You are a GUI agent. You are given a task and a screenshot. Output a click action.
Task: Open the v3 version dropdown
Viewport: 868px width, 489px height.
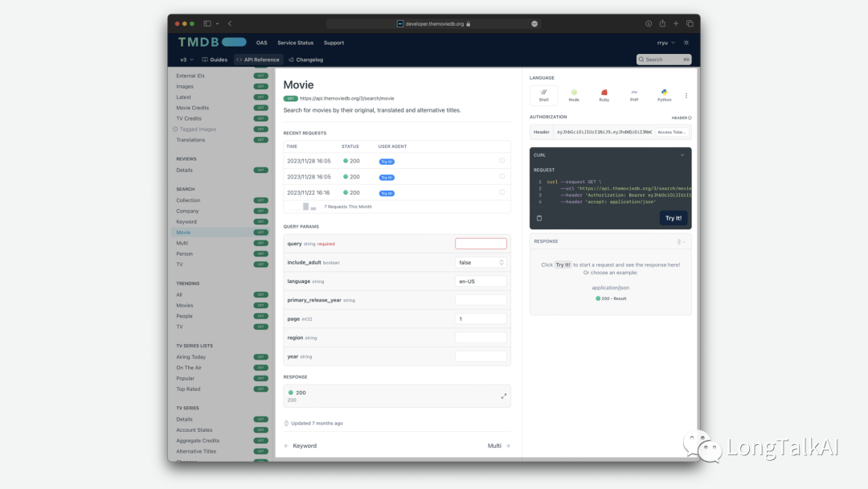click(186, 60)
